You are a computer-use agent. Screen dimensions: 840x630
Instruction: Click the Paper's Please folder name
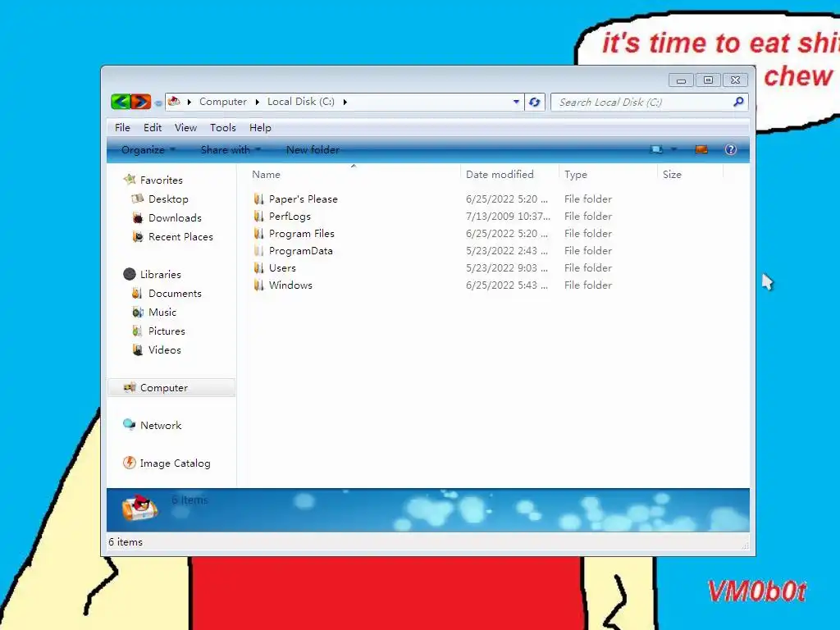(304, 199)
